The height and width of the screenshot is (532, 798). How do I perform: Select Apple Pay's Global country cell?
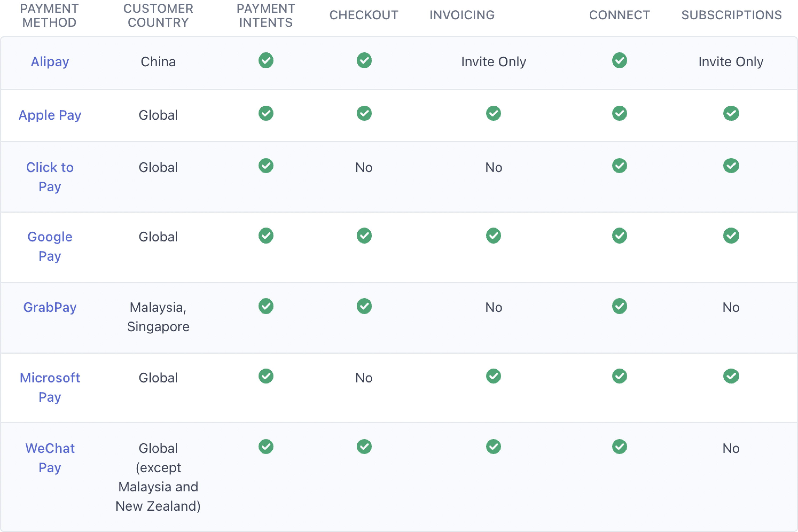tap(158, 115)
